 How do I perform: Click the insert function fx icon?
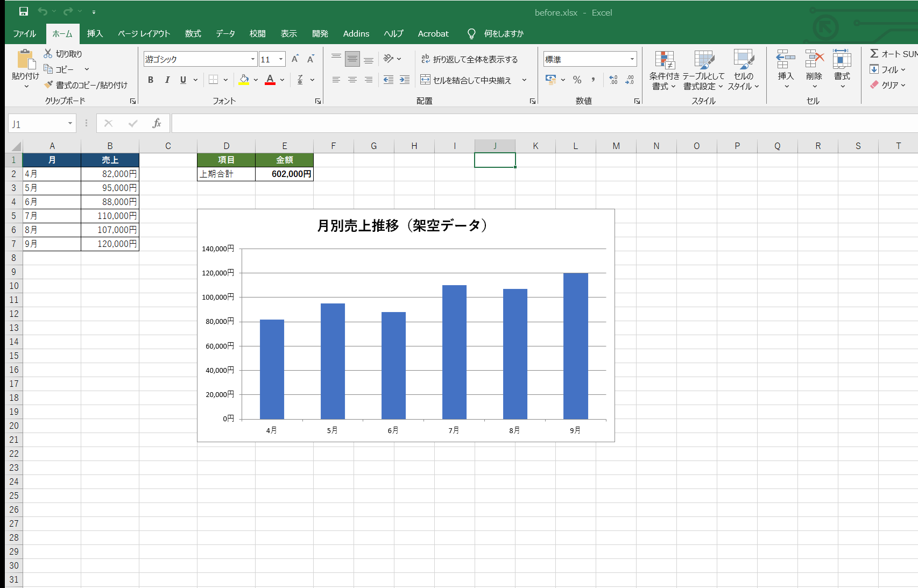click(157, 123)
